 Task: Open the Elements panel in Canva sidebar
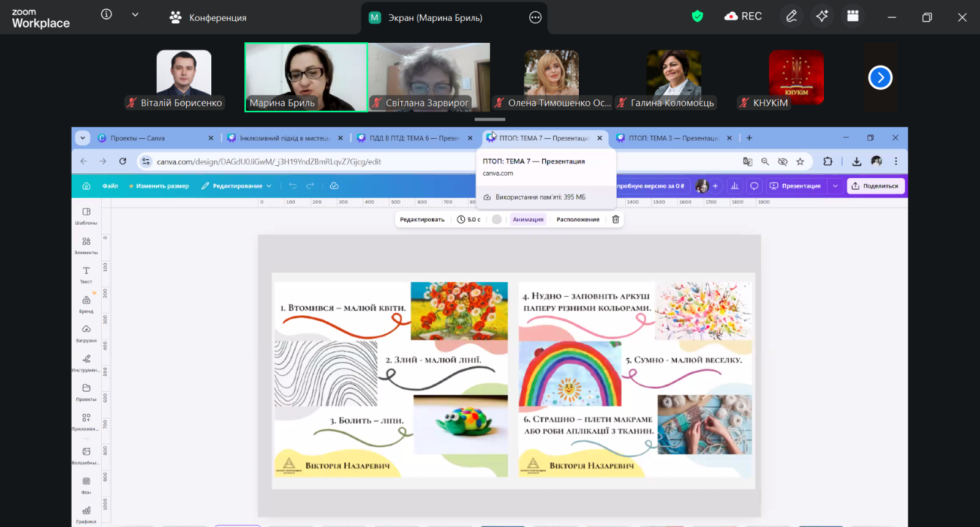[86, 245]
